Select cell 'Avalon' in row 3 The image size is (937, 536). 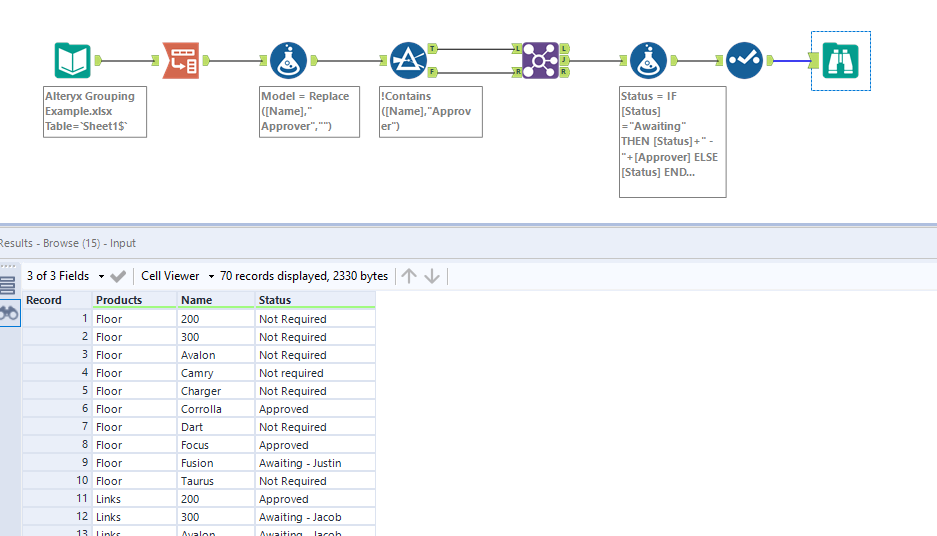coord(216,355)
